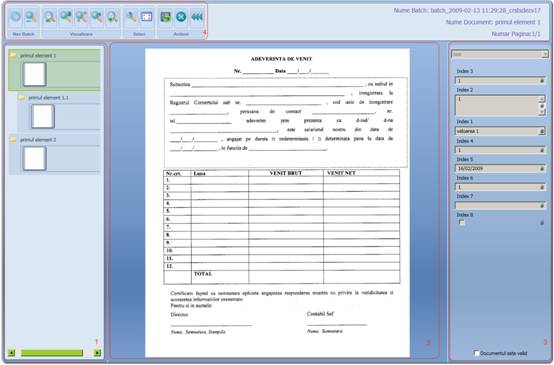Image resolution: width=554 pixels, height=365 pixels.
Task: Click the green horizontal scrollbar in tree panel
Action: 52,353
